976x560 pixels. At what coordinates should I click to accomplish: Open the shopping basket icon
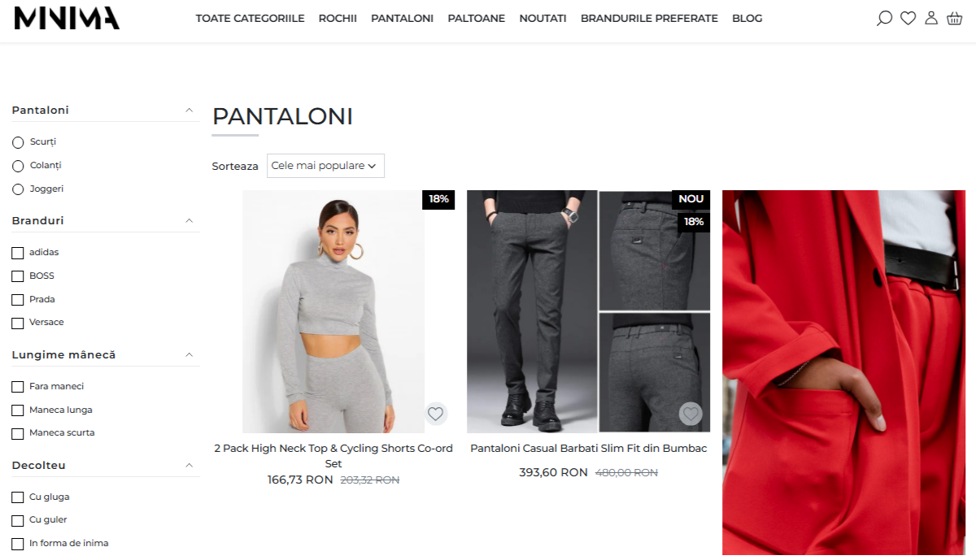pyautogui.click(x=955, y=18)
